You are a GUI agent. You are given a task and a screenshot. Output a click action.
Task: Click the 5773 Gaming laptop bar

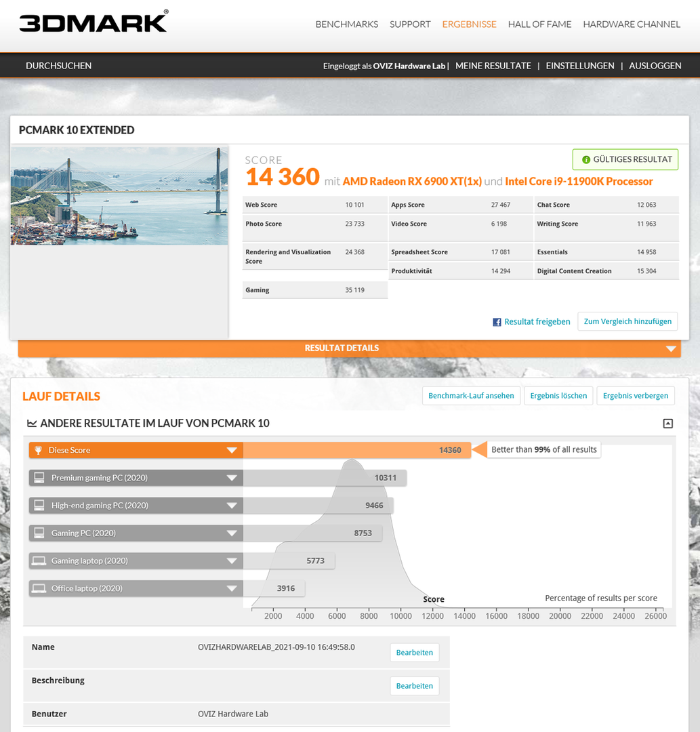[289, 561]
